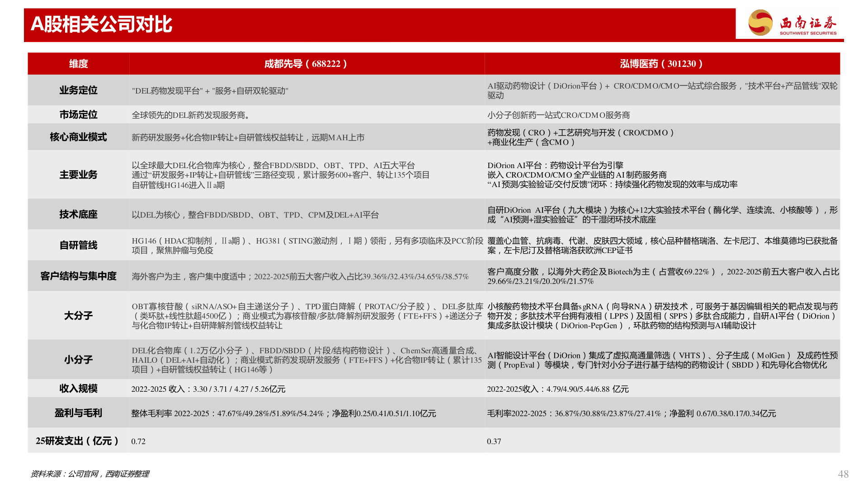Select the 25研发支出（亿元）row label

pyautogui.click(x=78, y=441)
